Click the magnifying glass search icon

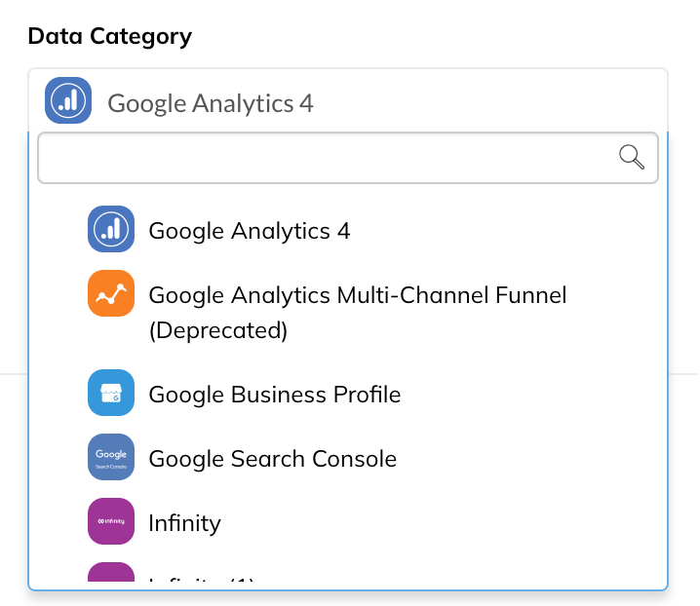pyautogui.click(x=632, y=157)
